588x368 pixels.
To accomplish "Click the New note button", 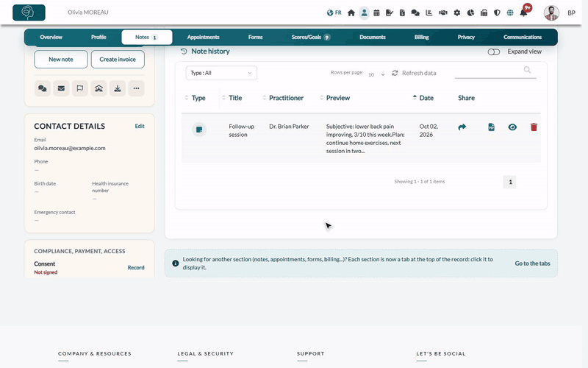I will tap(61, 60).
